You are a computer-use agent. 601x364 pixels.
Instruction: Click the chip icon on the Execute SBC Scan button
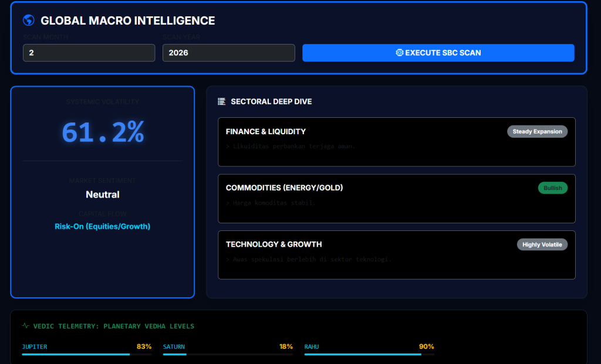400,53
